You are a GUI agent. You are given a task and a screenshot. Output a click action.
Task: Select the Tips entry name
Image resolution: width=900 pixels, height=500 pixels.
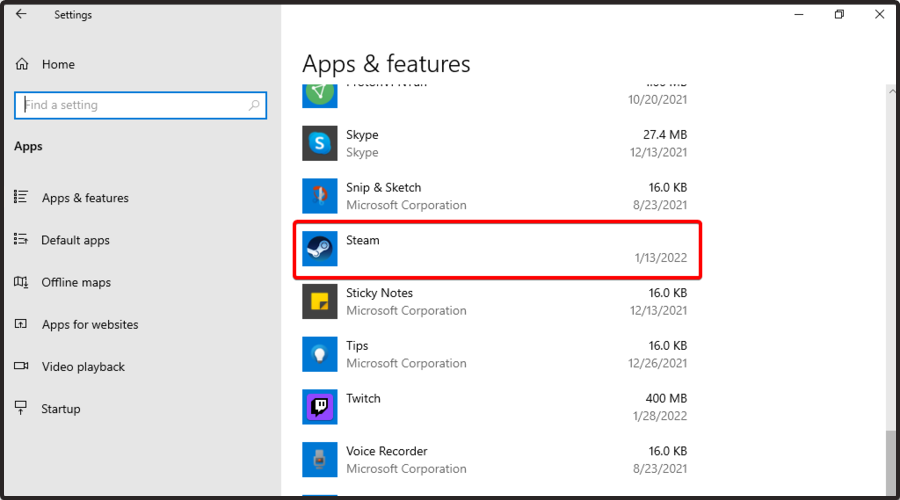coord(357,346)
